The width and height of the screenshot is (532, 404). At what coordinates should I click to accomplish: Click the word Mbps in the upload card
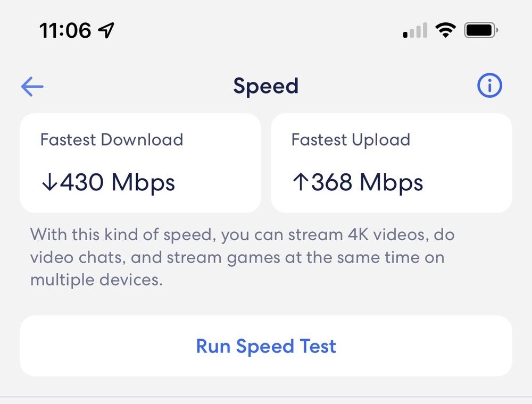(391, 183)
